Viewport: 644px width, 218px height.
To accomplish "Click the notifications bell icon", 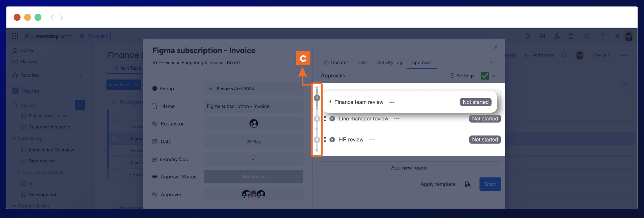I will click(528, 36).
